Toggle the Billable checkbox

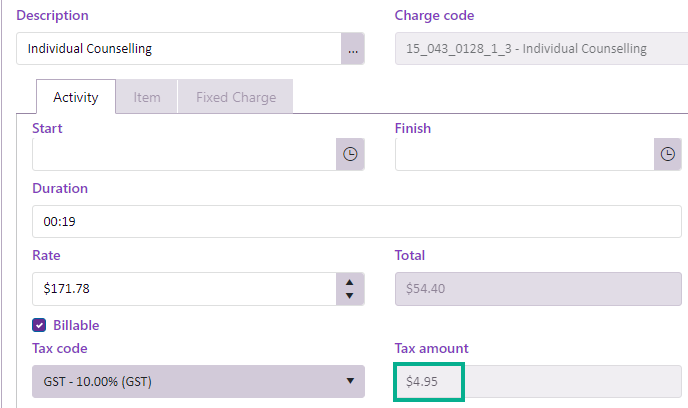(40, 325)
